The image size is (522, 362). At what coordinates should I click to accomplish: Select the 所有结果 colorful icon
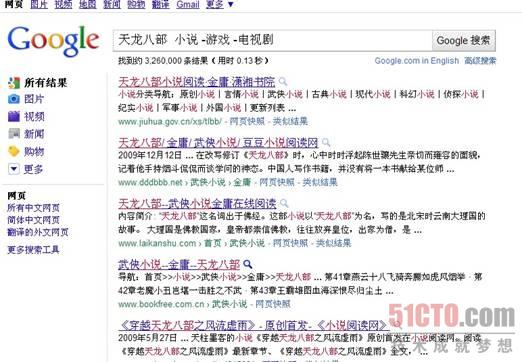pyautogui.click(x=14, y=83)
